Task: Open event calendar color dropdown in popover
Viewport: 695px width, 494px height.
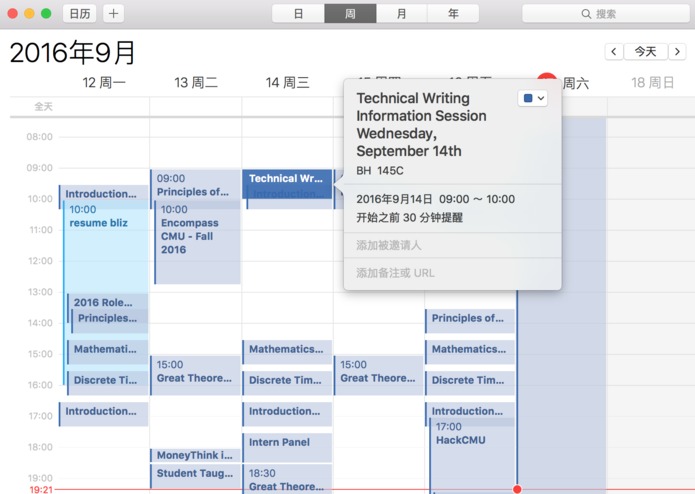Action: click(x=533, y=98)
